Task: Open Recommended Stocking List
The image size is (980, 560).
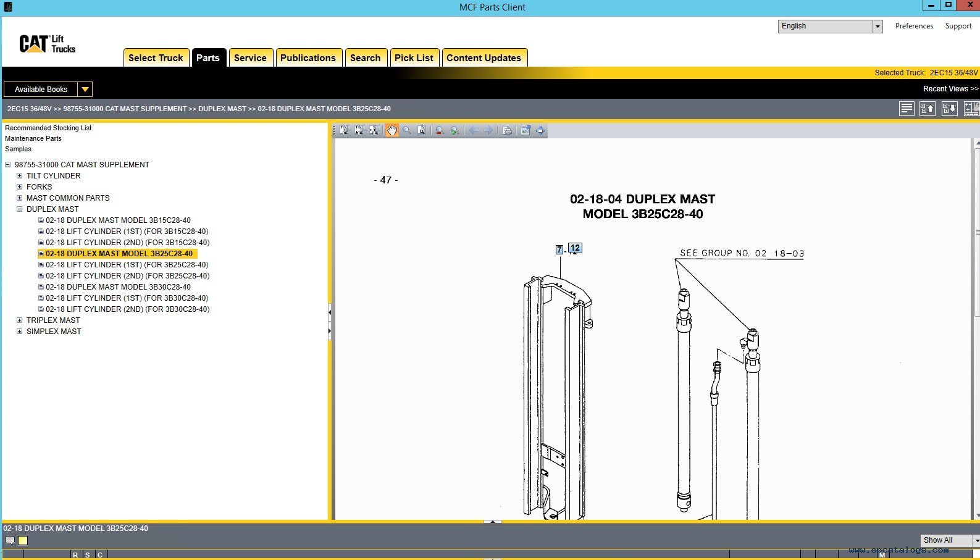Action: point(48,128)
